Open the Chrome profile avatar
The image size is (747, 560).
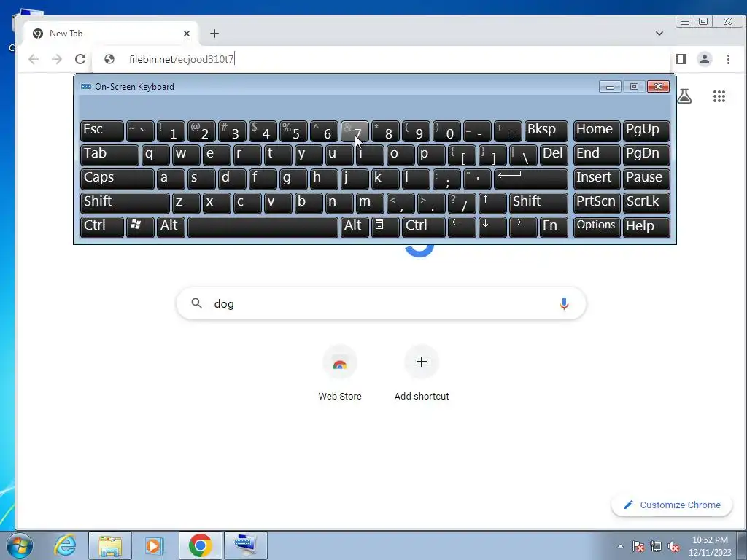point(705,59)
